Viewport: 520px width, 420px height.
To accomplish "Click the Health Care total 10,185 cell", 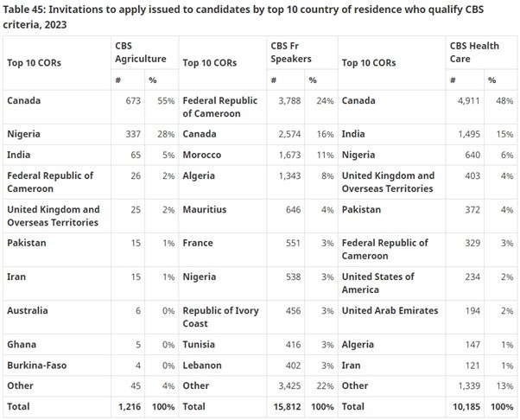I will point(466,407).
